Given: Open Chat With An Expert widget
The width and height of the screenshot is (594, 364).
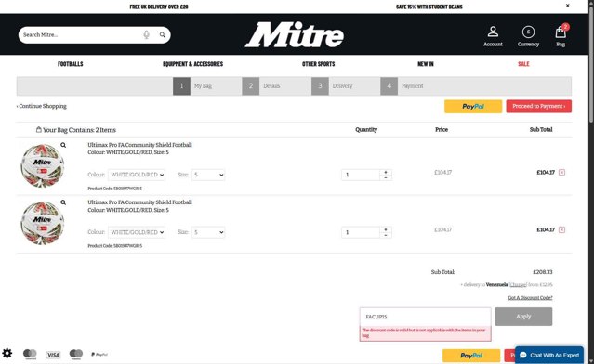Looking at the screenshot, I should tap(549, 355).
